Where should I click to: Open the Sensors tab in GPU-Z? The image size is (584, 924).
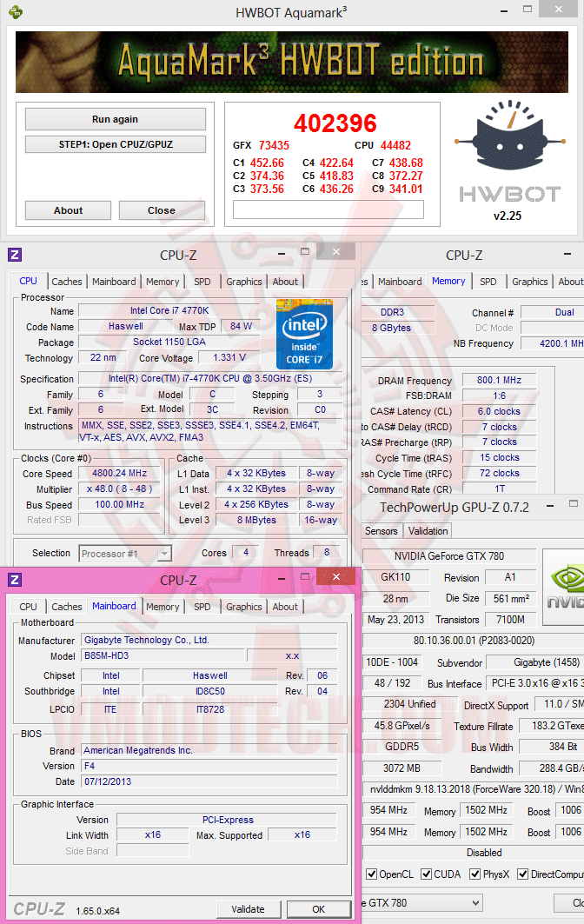click(x=381, y=531)
